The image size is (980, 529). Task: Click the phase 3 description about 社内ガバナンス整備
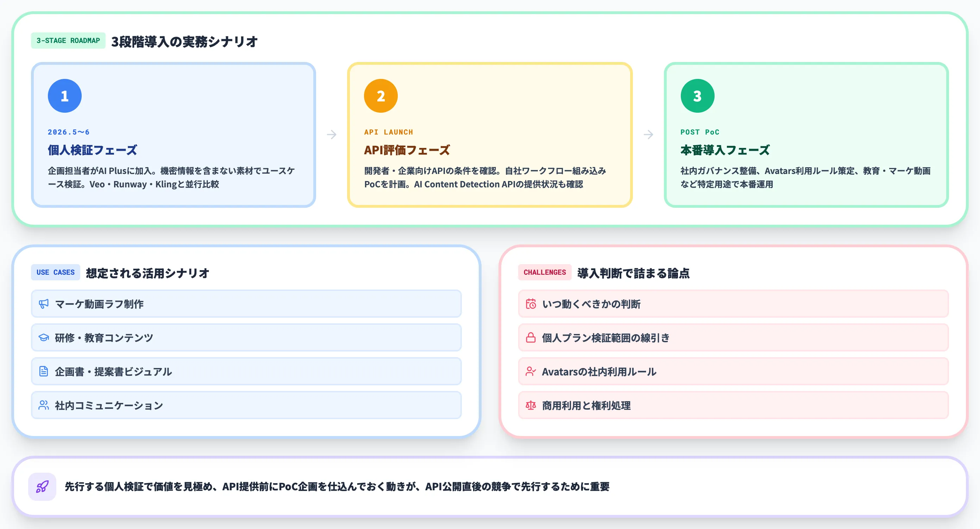(805, 178)
